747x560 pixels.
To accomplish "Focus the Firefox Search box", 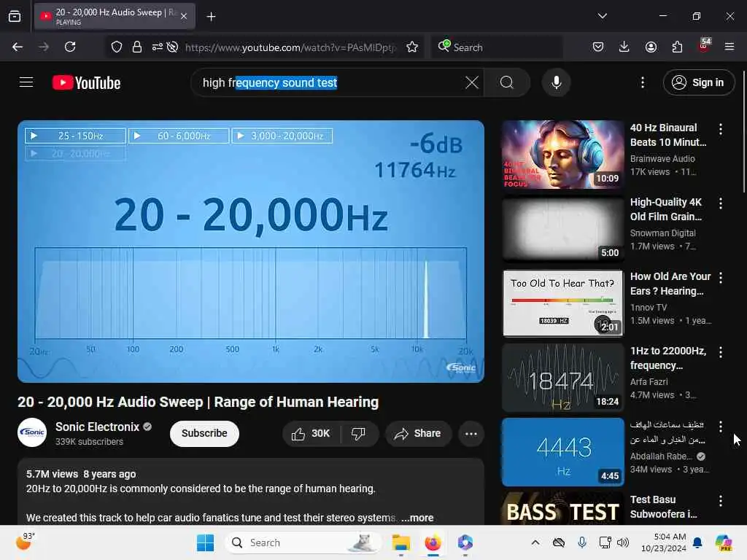I will point(497,47).
